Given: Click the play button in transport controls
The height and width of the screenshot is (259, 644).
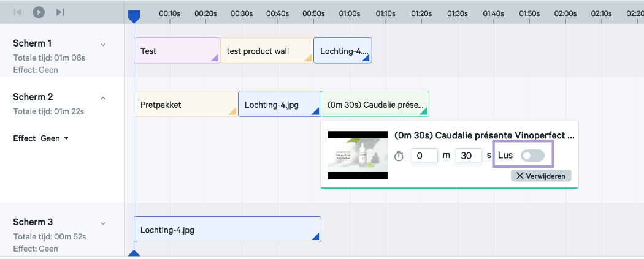Looking at the screenshot, I should point(39,12).
